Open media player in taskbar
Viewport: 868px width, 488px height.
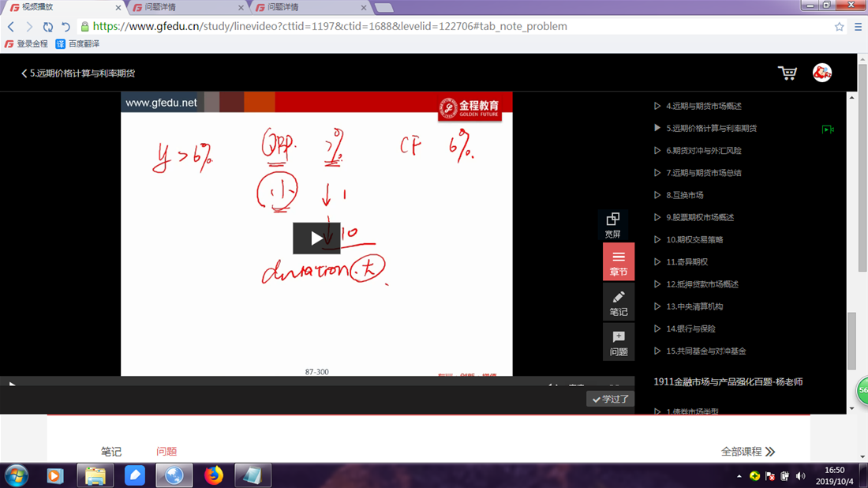click(x=54, y=476)
